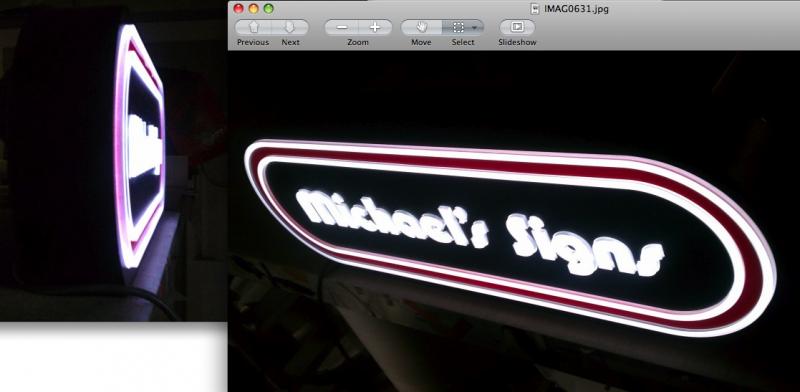Click the IMAG0631.jpg window title
This screenshot has height=392, width=800.
pos(576,9)
